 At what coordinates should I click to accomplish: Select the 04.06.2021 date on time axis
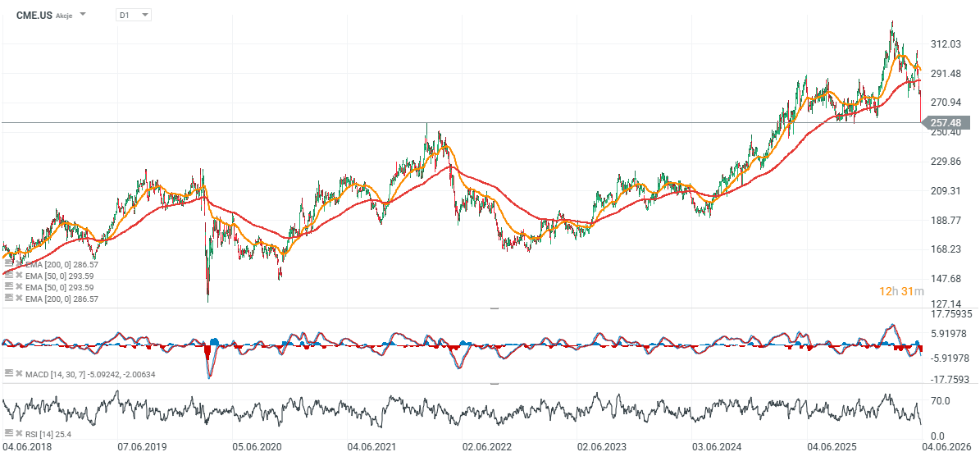[x=371, y=446]
